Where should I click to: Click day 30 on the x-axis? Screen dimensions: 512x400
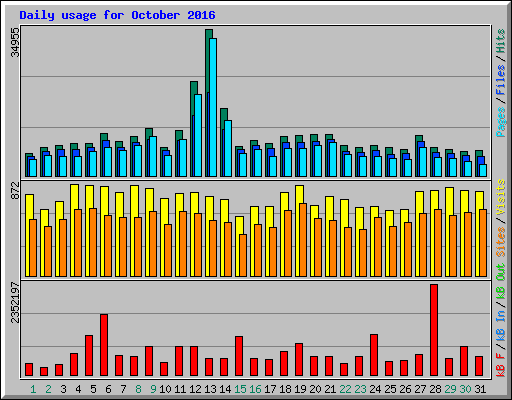(465, 389)
